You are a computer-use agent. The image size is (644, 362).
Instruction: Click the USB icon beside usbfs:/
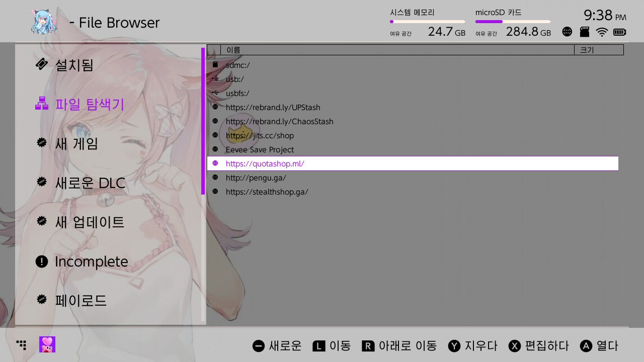(x=215, y=93)
